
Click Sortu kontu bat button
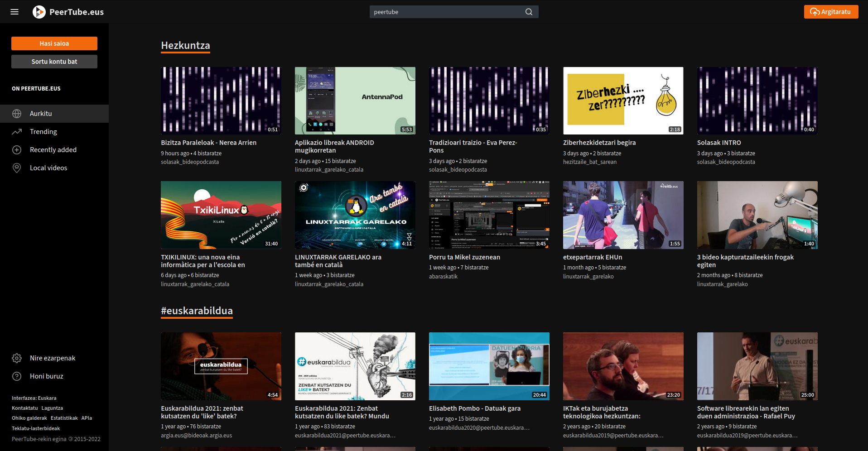(54, 62)
